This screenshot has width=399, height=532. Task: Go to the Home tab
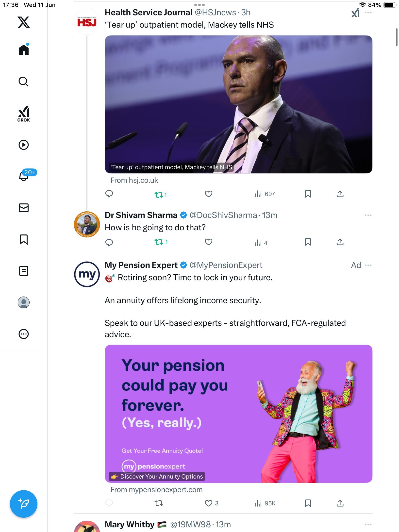point(24,50)
